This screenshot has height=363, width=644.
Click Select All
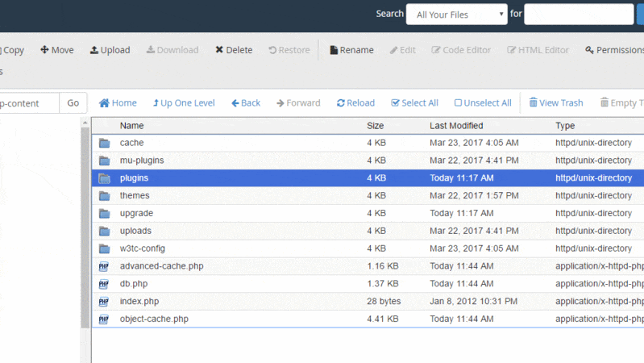(x=414, y=102)
